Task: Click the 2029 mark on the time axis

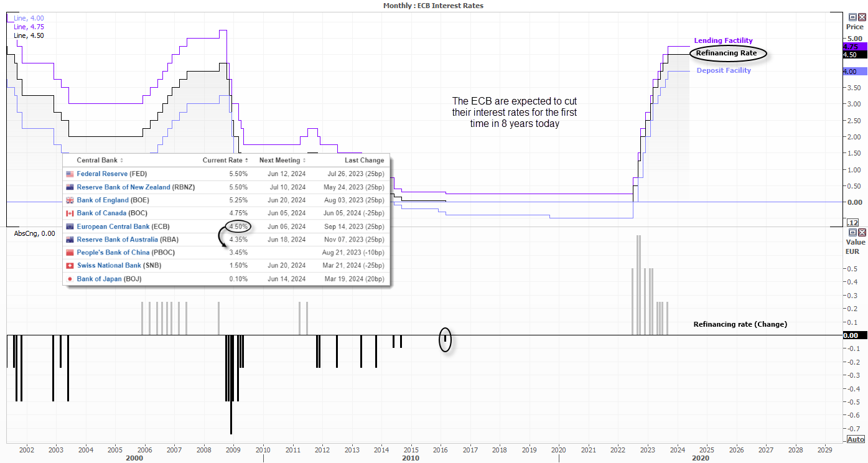Action: [824, 449]
